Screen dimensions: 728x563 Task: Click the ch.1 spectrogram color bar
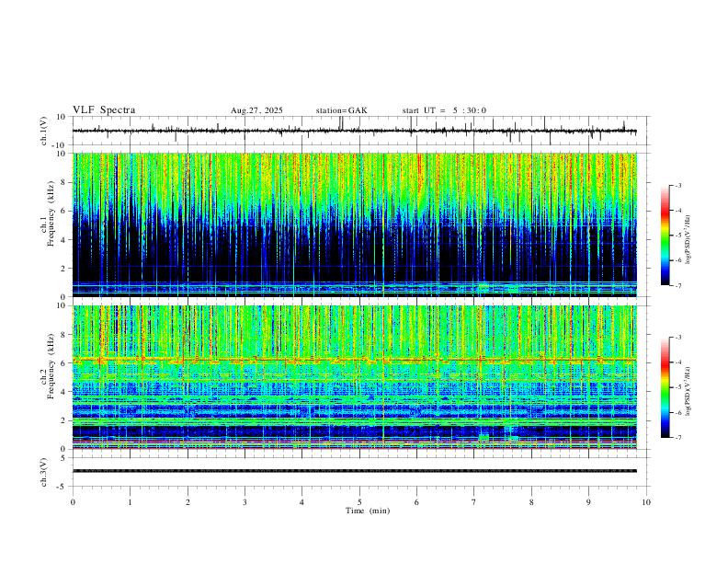point(665,236)
